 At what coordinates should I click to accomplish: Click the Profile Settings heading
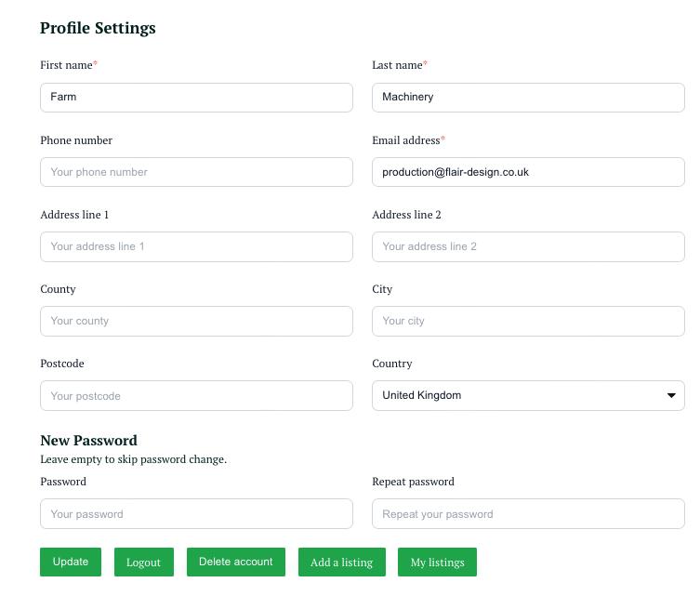click(x=98, y=28)
